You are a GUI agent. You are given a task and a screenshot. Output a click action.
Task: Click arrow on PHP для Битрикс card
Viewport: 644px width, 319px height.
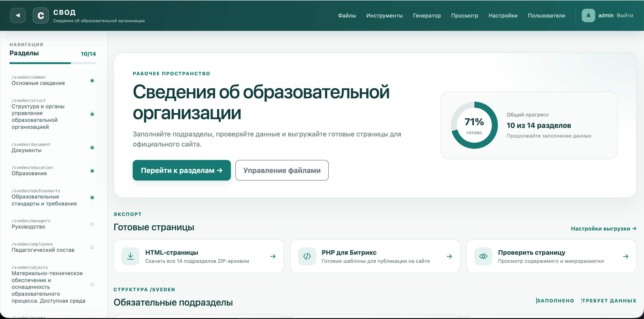point(449,256)
